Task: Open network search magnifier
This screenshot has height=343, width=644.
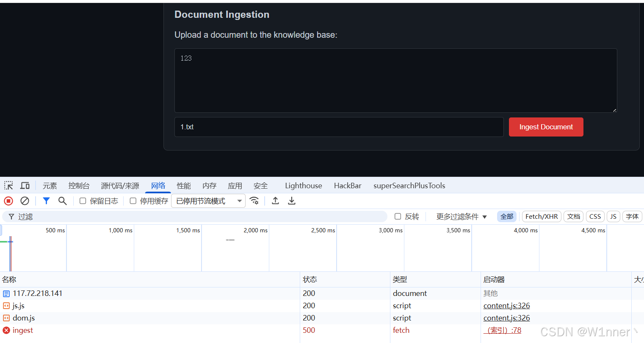Action: pos(63,201)
